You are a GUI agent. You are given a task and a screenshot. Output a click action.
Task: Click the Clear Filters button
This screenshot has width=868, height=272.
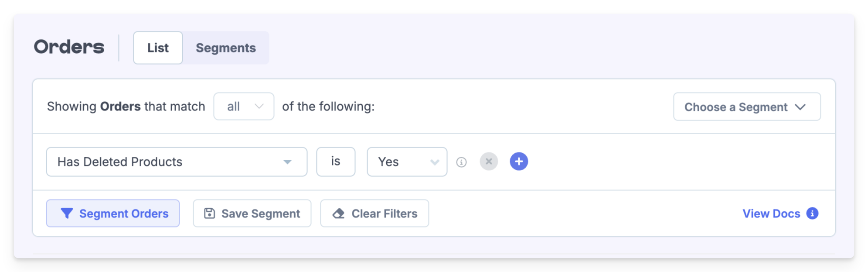coord(374,213)
